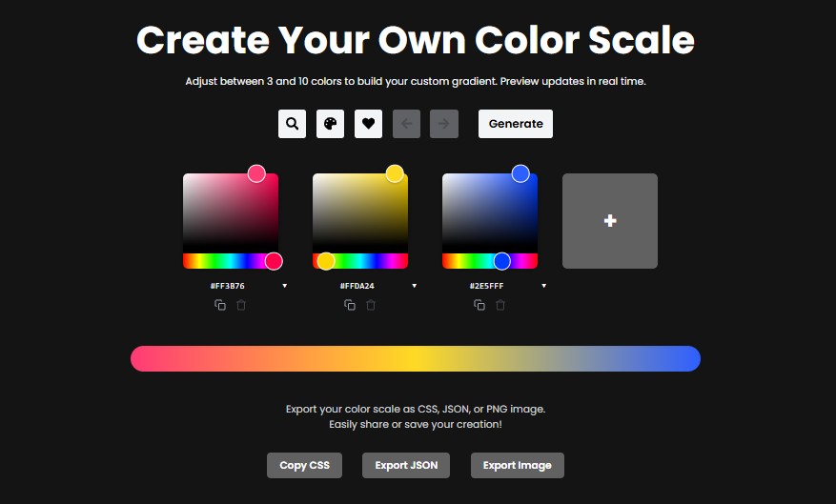836x504 pixels.
Task: Click the hue slider under the blue picker
Action: [489, 261]
